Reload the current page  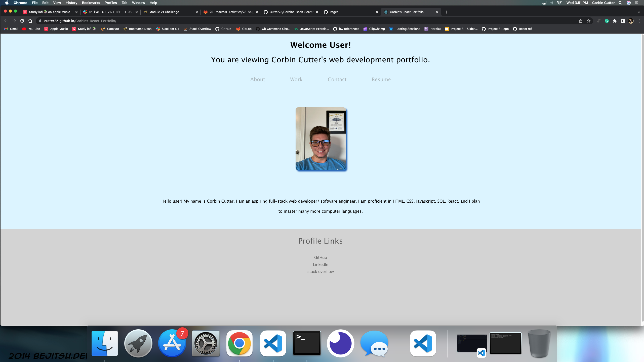click(22, 21)
